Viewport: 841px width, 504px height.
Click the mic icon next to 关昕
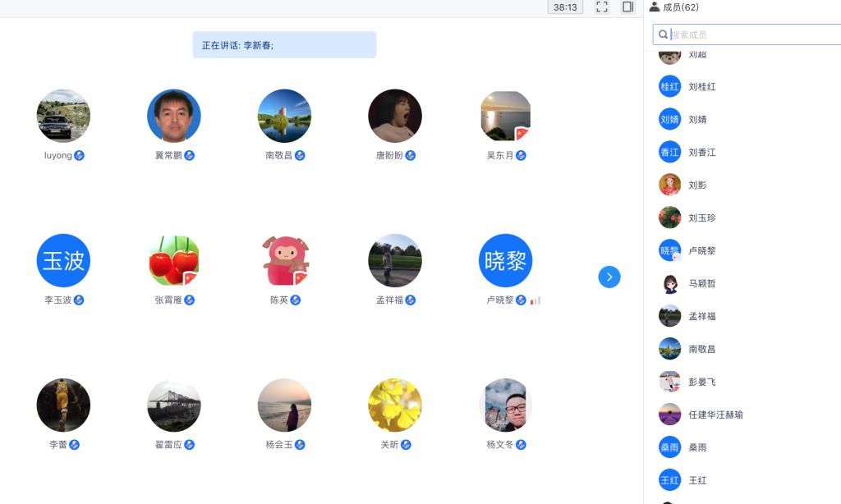click(406, 445)
